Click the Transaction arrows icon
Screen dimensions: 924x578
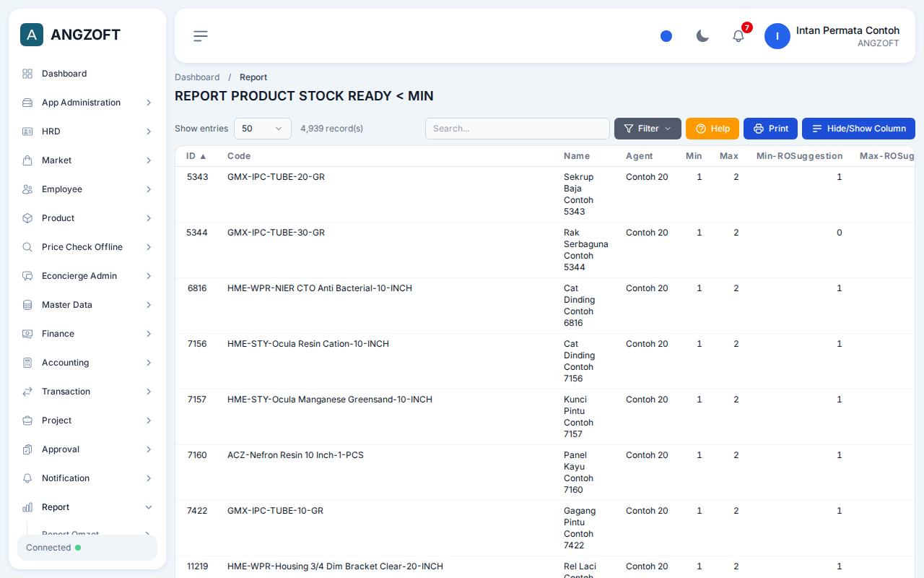[x=27, y=392]
